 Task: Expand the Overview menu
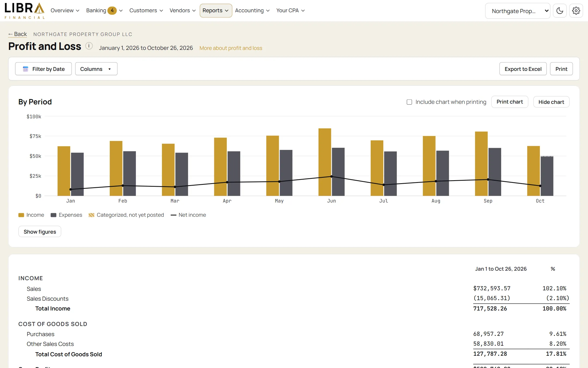point(65,11)
